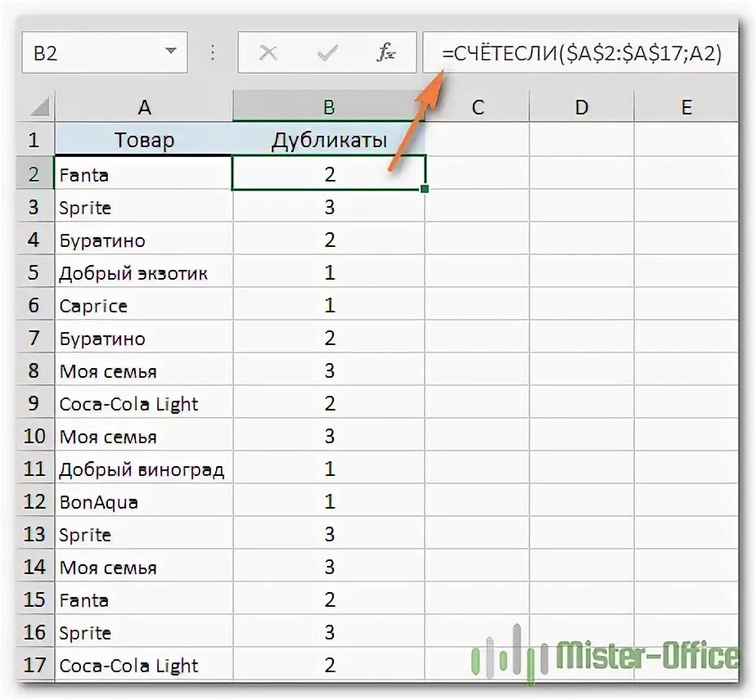This screenshot has width=756, height=700.
Task: Select cell B2 with value 2
Action: (329, 173)
